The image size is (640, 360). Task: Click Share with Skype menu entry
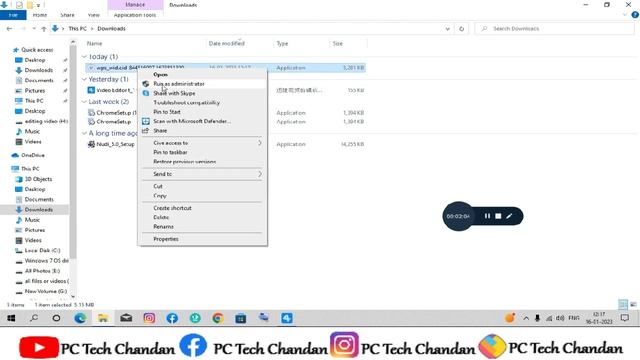pyautogui.click(x=174, y=93)
